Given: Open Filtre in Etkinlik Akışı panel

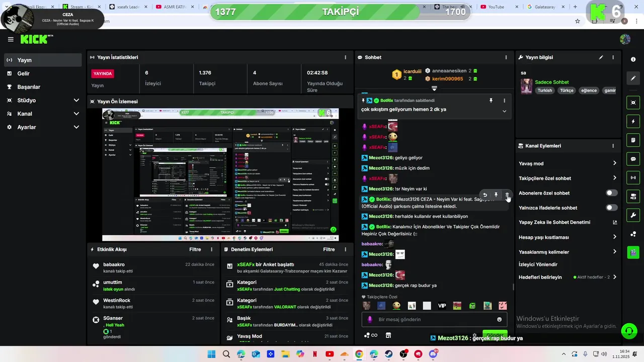Looking at the screenshot, I should [x=195, y=249].
